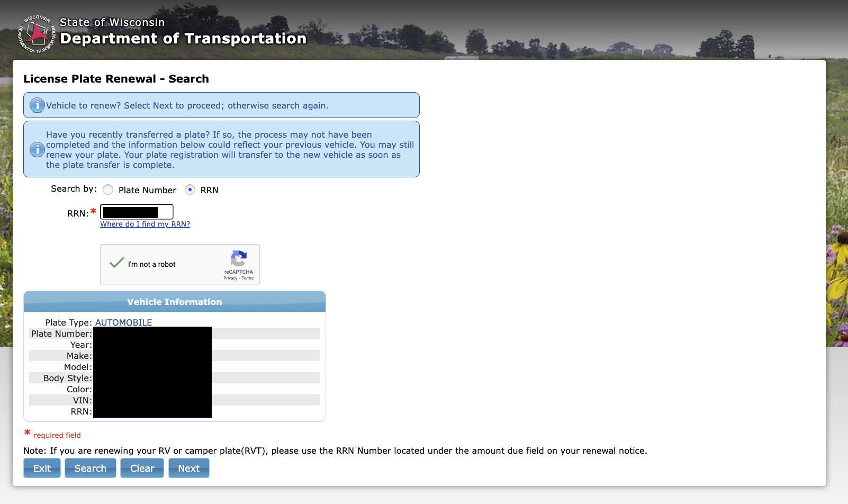Image resolution: width=848 pixels, height=504 pixels.
Task: Proceed with the Next button
Action: pyautogui.click(x=188, y=468)
